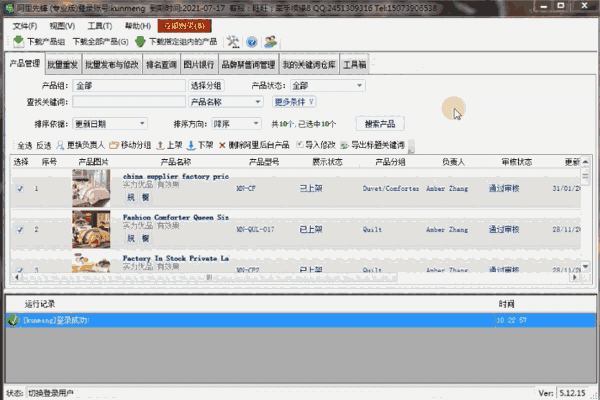The height and width of the screenshot is (400, 600).
Task: Click the 上架 list-product tool
Action: tap(170, 145)
